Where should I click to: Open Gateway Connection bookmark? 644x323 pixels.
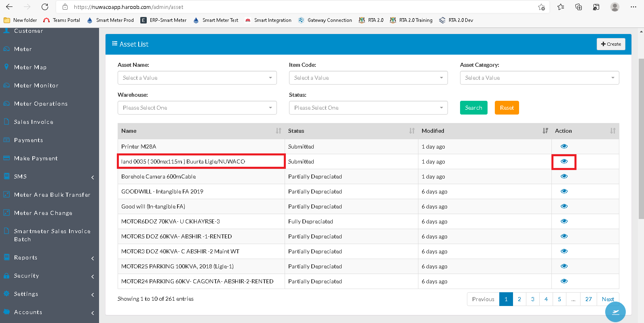click(325, 20)
